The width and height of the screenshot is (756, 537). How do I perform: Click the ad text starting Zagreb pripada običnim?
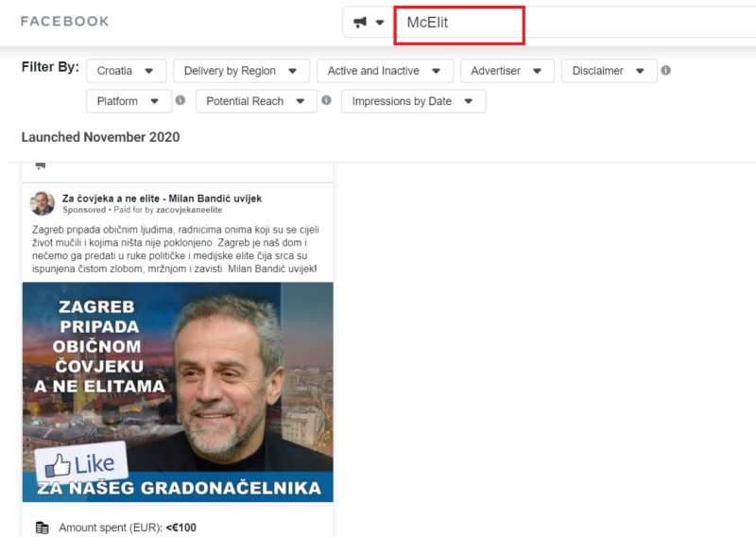click(176, 249)
